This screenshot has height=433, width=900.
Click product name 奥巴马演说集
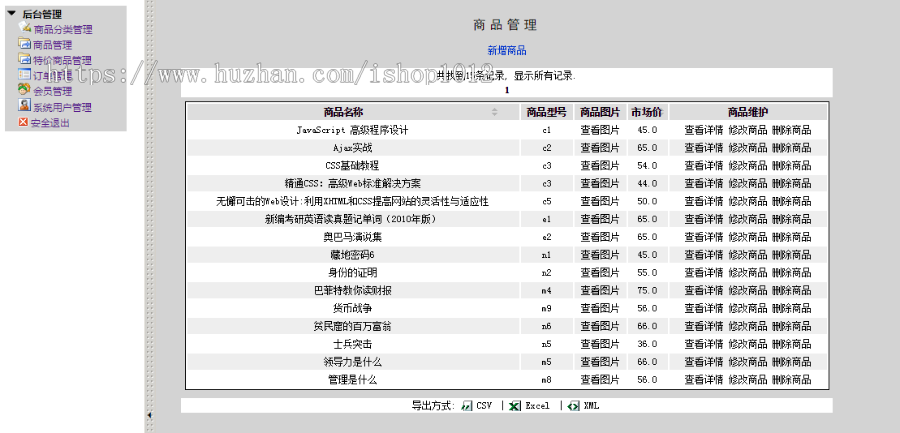click(x=352, y=237)
